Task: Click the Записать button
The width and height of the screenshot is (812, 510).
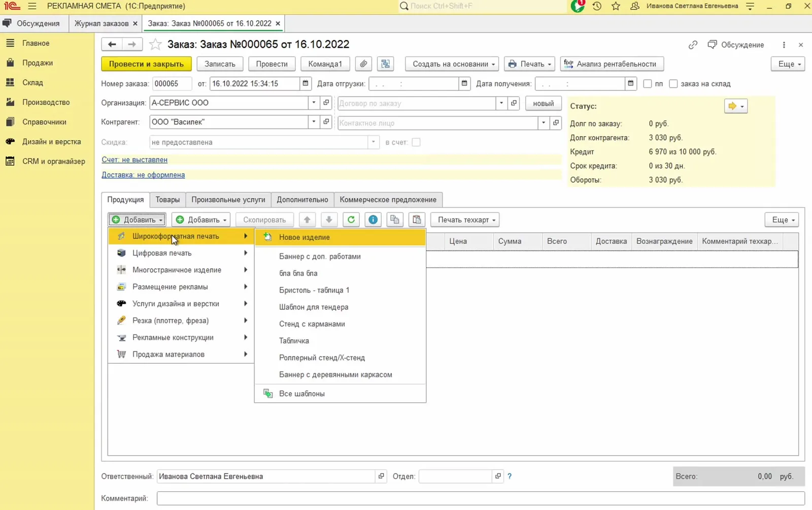Action: 220,64
